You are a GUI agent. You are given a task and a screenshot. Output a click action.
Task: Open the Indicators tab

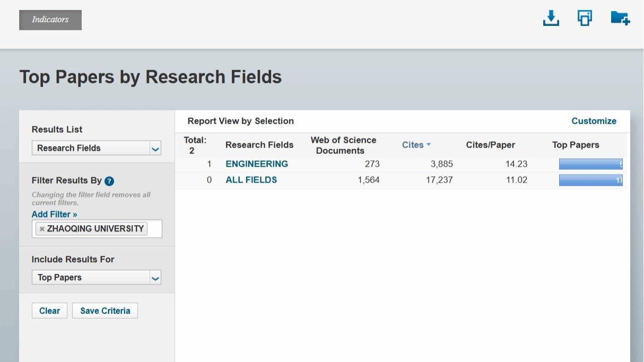pyautogui.click(x=50, y=20)
